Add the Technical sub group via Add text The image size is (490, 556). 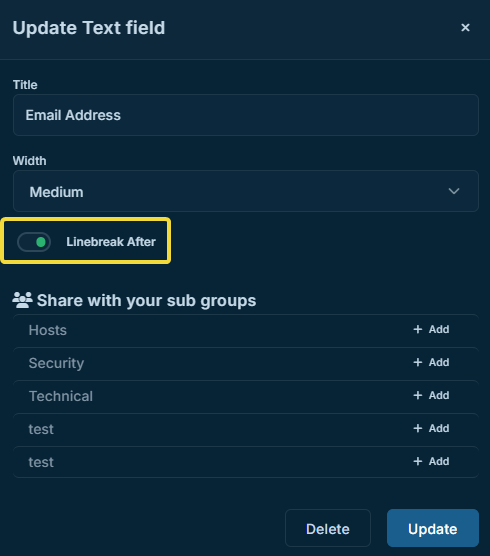pos(439,395)
